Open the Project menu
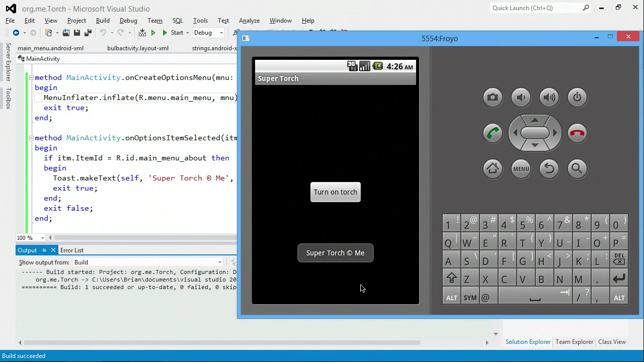644x362 pixels. click(76, 21)
